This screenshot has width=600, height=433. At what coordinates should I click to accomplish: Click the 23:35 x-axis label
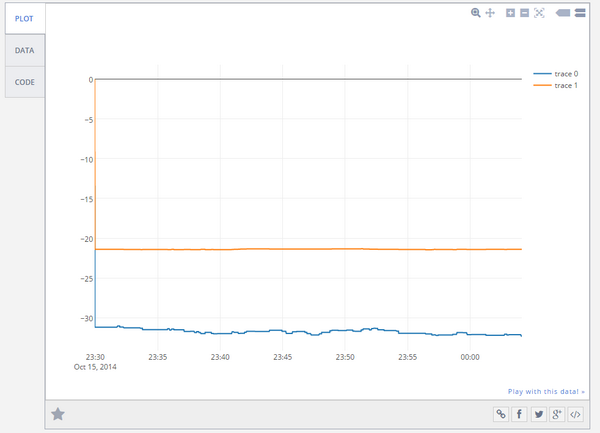pyautogui.click(x=158, y=357)
